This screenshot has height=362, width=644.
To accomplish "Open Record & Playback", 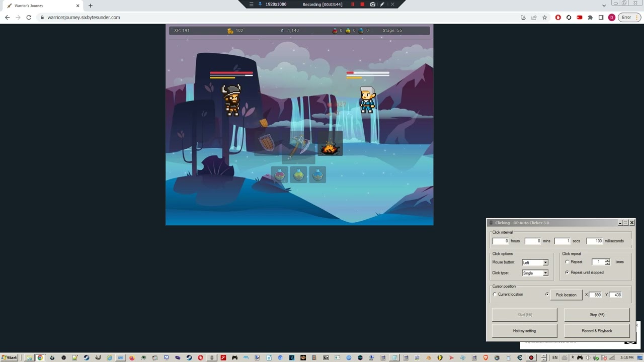I will point(597,331).
